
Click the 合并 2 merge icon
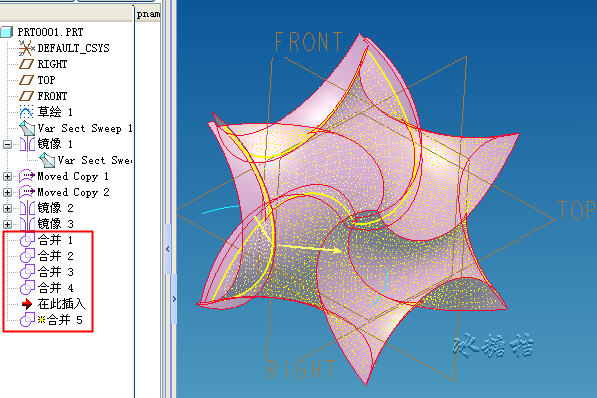coord(27,256)
